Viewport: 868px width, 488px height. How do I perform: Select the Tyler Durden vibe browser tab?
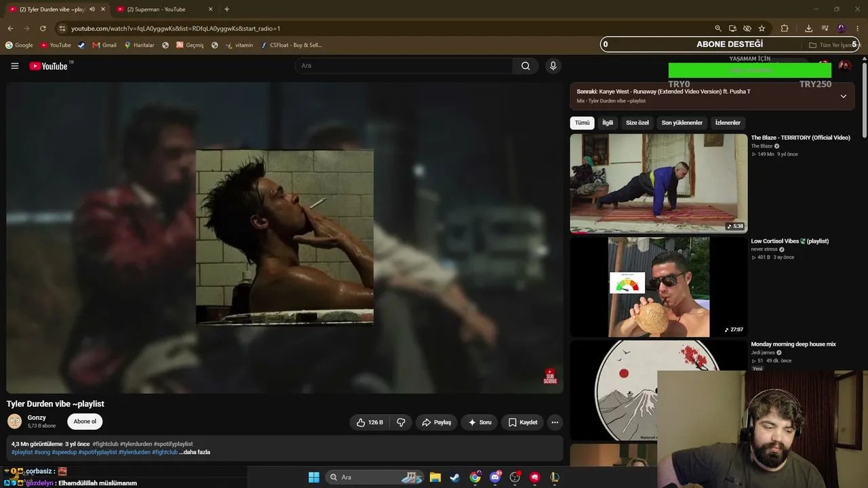(x=57, y=9)
